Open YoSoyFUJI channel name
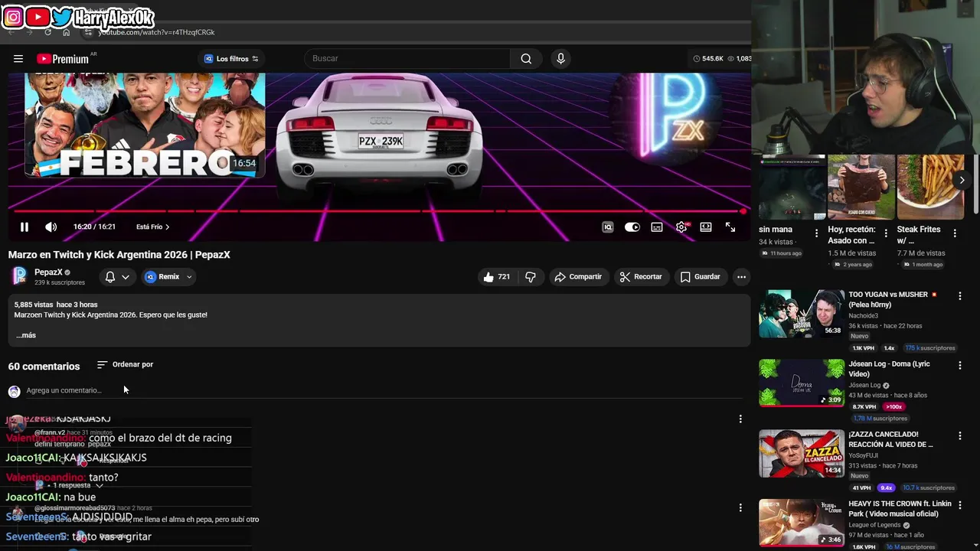The height and width of the screenshot is (551, 980). pos(867,455)
